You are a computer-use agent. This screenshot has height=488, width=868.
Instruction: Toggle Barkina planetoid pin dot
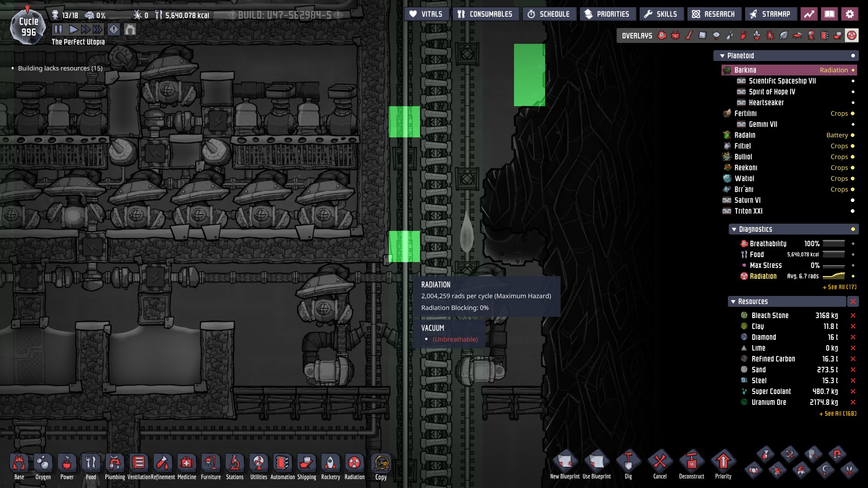coord(853,70)
